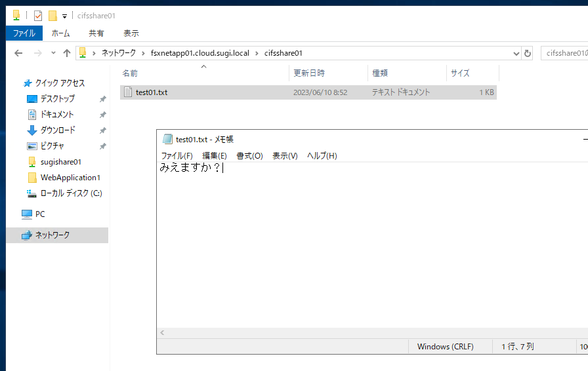Open Notepad ヘルプ(H) menu
Image resolution: width=588 pixels, height=371 pixels.
point(322,156)
